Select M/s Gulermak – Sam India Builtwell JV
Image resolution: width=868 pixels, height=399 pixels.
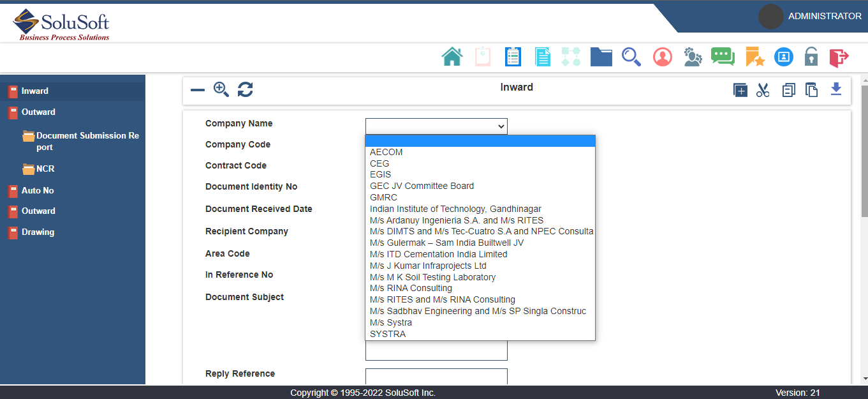click(x=480, y=243)
